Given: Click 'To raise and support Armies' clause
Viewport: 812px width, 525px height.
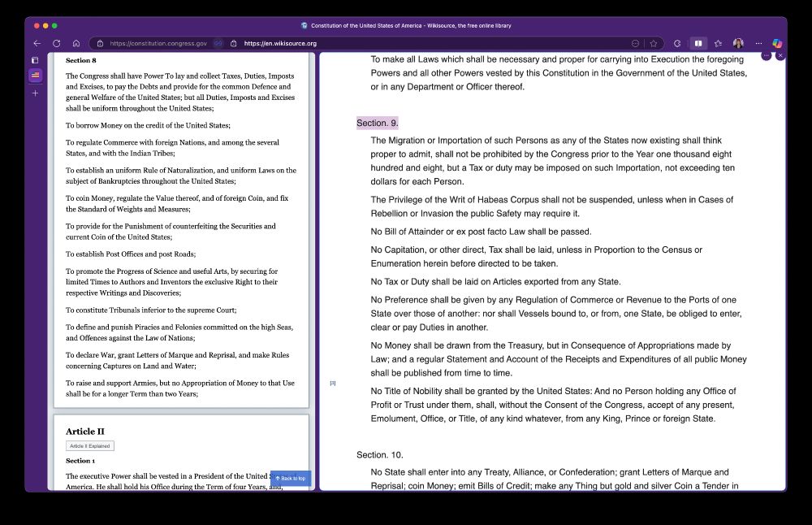Looking at the screenshot, I should 180,388.
